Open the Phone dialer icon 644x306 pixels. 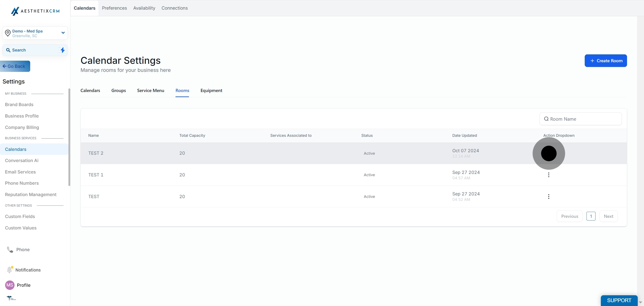[x=10, y=249]
